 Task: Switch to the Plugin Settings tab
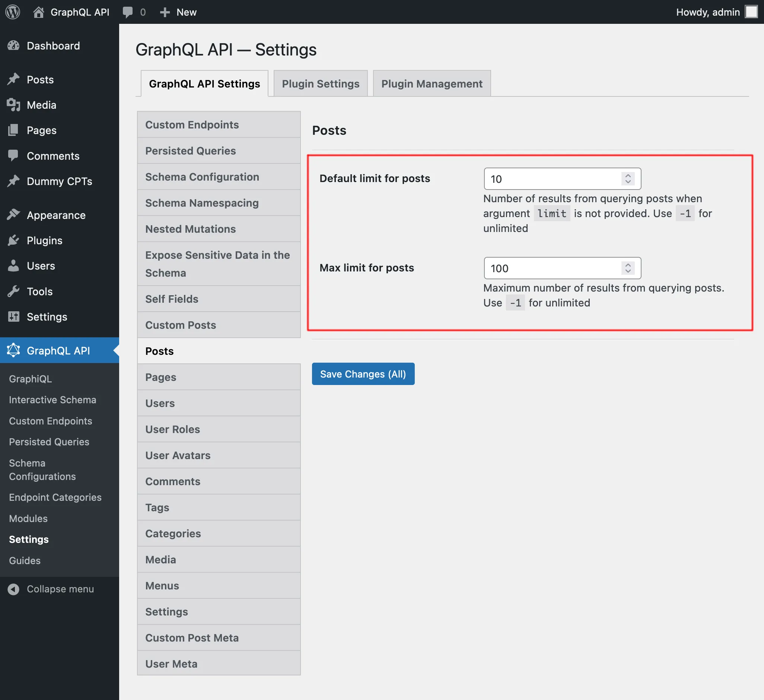[x=320, y=83]
